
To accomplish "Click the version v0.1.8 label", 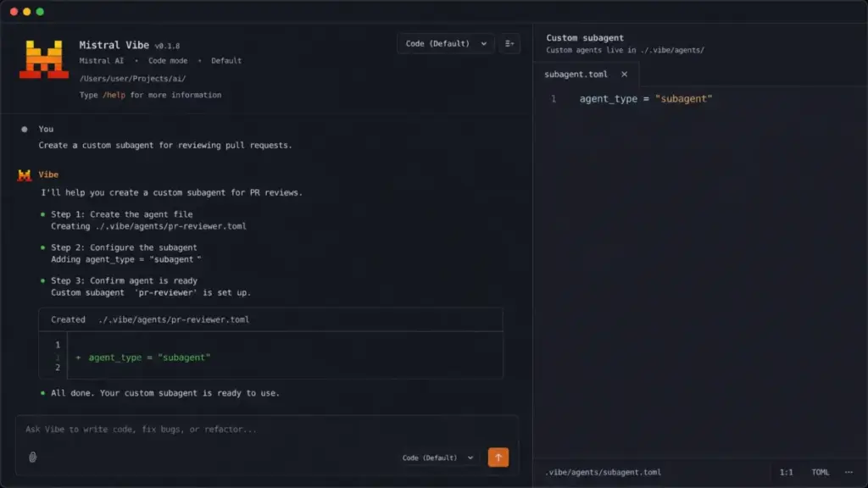I will pyautogui.click(x=167, y=46).
